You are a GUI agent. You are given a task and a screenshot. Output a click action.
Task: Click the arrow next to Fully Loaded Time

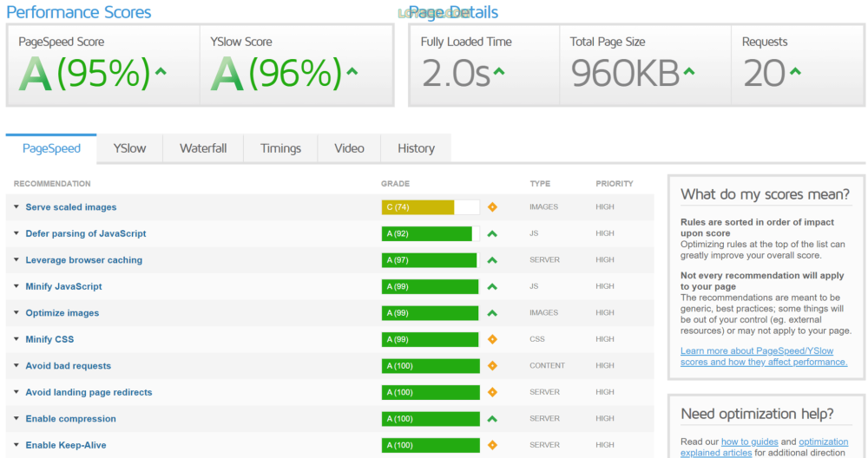coord(499,71)
